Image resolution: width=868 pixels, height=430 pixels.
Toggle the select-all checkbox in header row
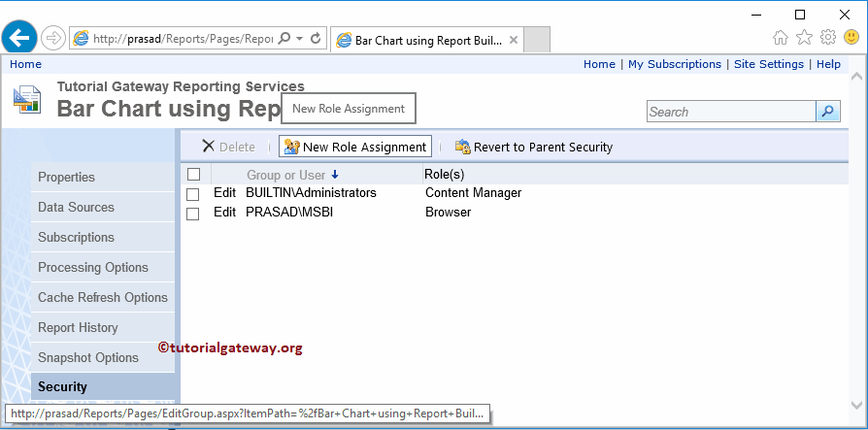tap(193, 175)
